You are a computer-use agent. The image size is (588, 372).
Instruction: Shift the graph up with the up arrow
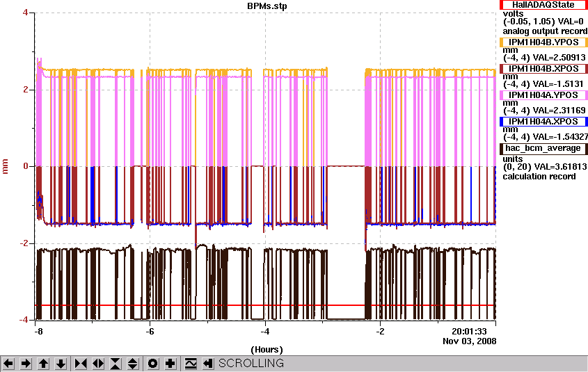pyautogui.click(x=44, y=364)
